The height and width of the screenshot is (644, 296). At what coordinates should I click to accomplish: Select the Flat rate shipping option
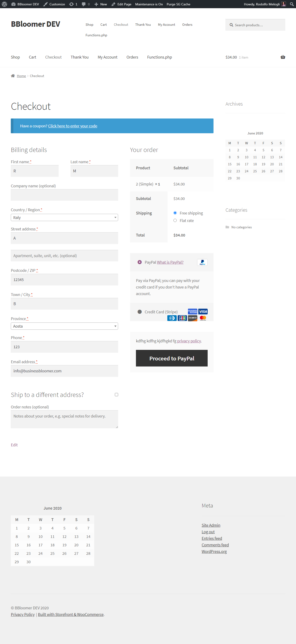coord(175,221)
